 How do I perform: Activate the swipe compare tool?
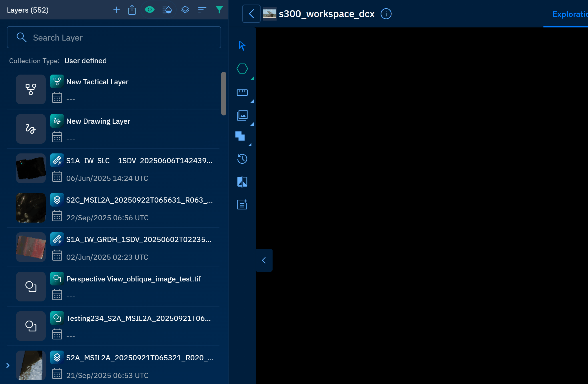coord(242,182)
